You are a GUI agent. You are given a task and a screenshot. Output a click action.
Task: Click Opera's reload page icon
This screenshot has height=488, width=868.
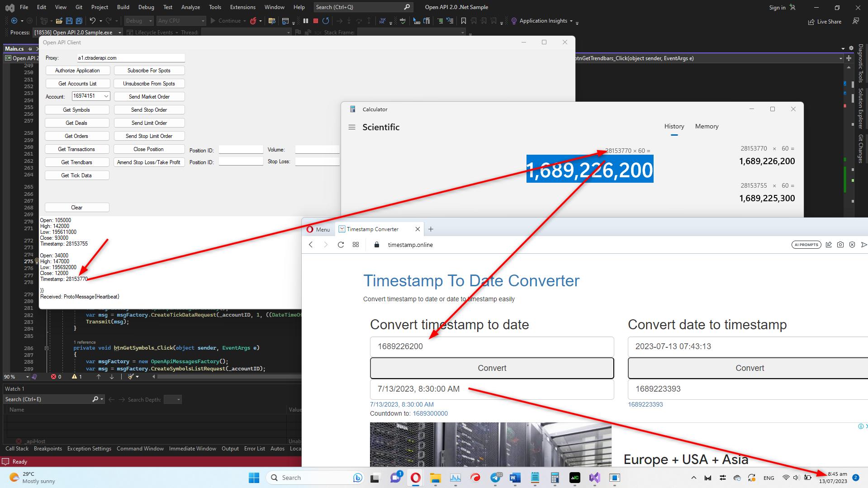pyautogui.click(x=341, y=245)
